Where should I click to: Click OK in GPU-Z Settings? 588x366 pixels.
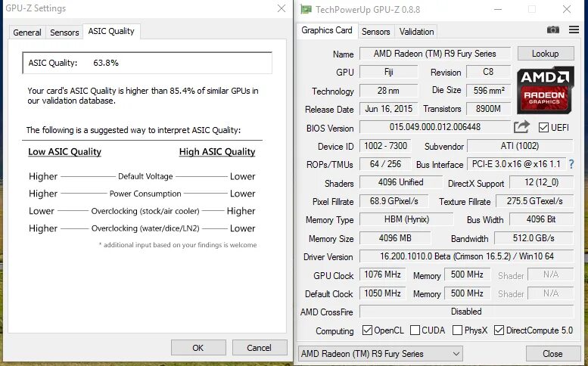point(198,348)
